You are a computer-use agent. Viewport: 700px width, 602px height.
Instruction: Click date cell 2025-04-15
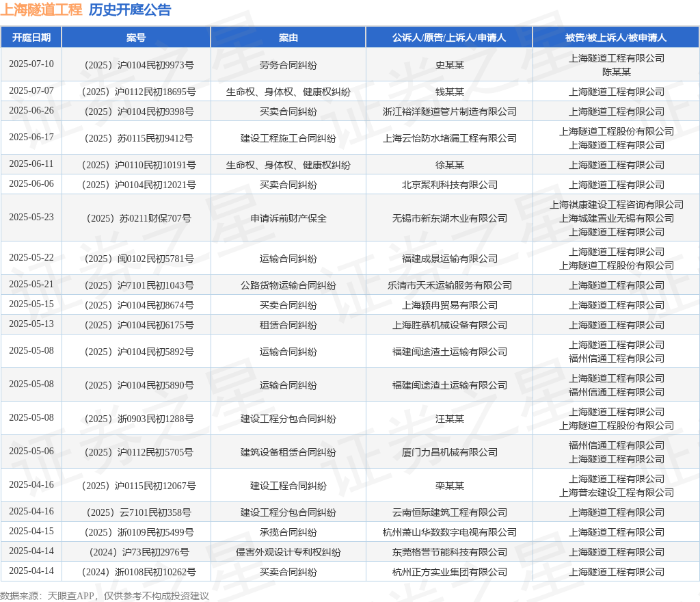coord(31,531)
